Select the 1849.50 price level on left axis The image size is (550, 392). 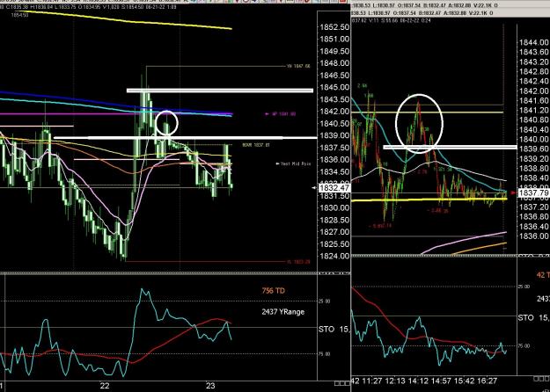334,52
